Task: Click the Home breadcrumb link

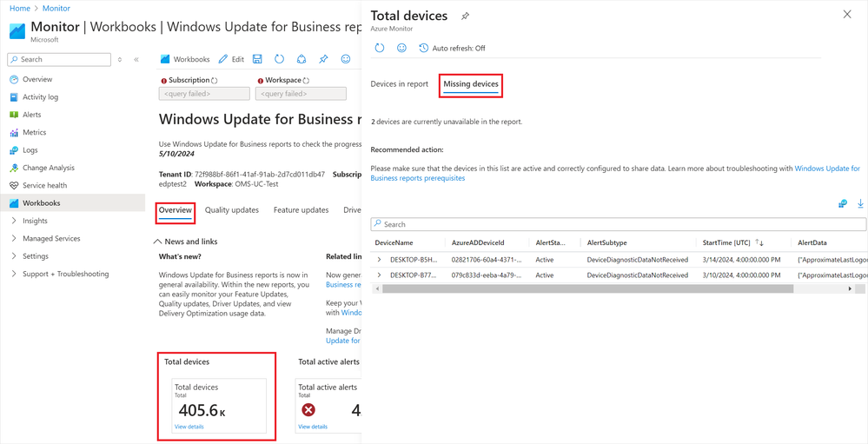Action: click(19, 9)
